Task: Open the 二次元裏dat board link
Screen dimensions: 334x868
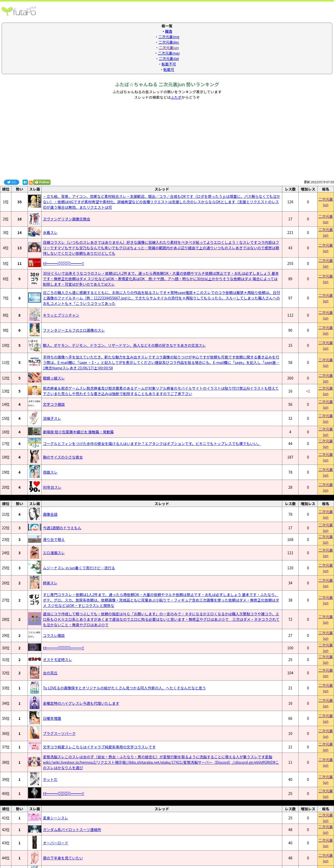Action: 169,59
